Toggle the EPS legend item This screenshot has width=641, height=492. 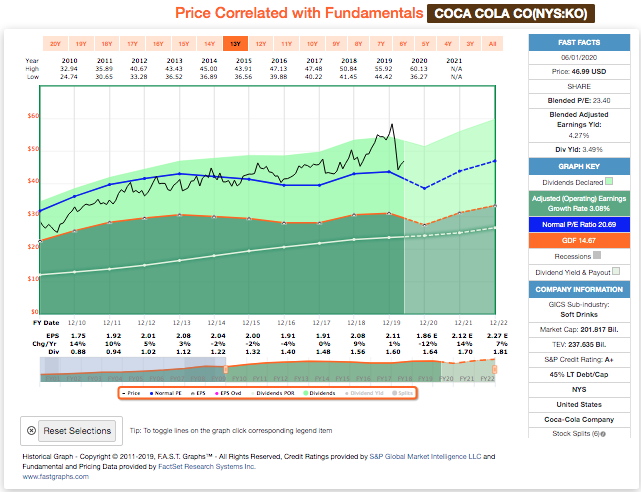click(x=199, y=393)
